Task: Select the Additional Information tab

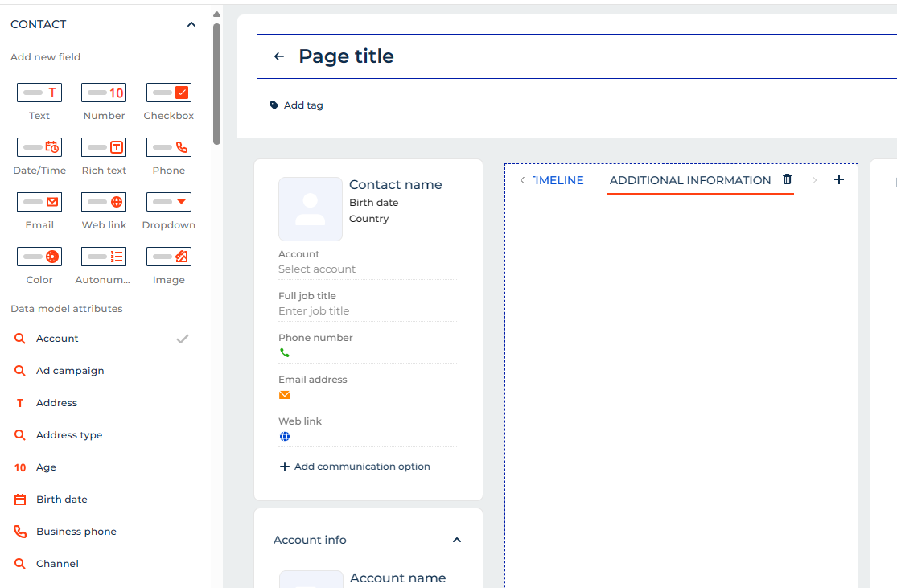Action: pos(690,180)
